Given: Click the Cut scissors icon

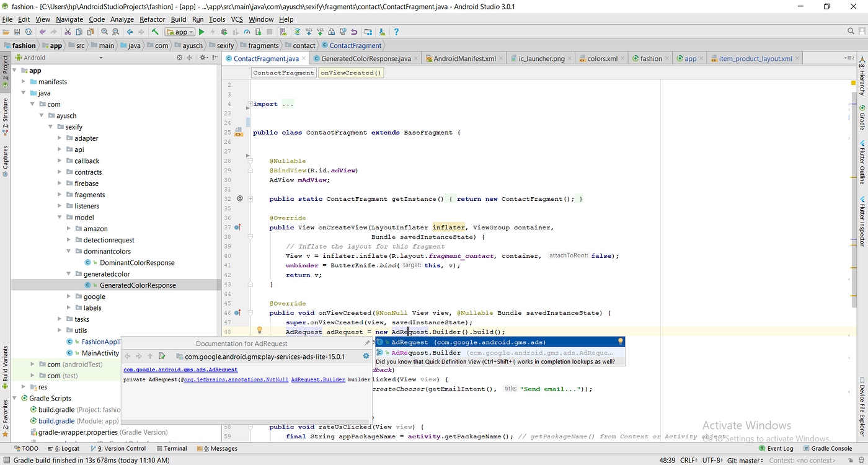Looking at the screenshot, I should pos(68,32).
